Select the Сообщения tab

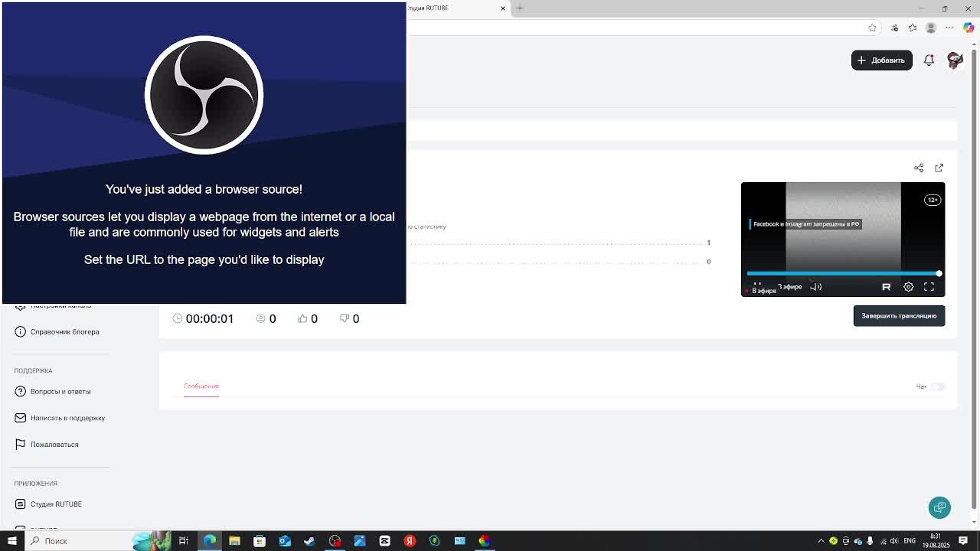(201, 386)
